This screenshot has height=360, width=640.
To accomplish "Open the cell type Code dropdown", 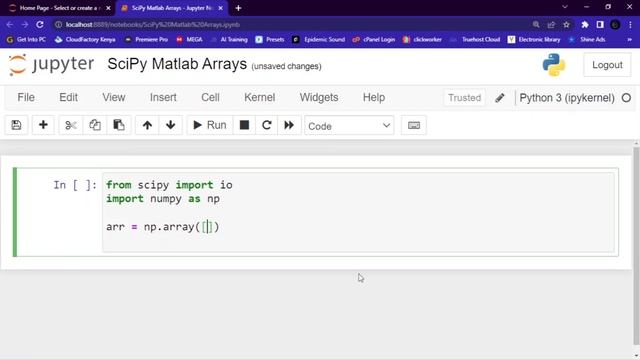I will coord(349,126).
